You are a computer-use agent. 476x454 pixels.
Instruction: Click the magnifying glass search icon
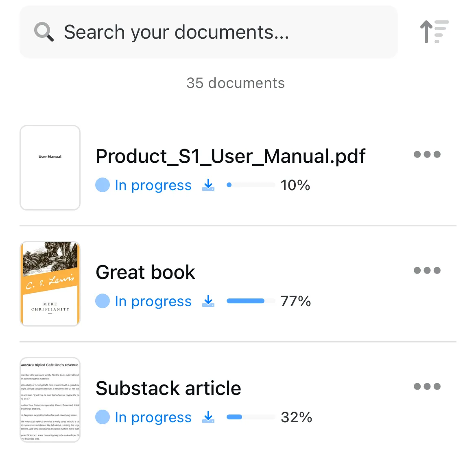(x=44, y=32)
